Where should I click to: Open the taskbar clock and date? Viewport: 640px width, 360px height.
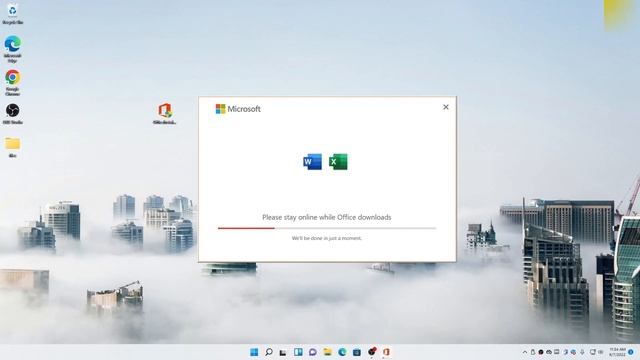tap(617, 352)
